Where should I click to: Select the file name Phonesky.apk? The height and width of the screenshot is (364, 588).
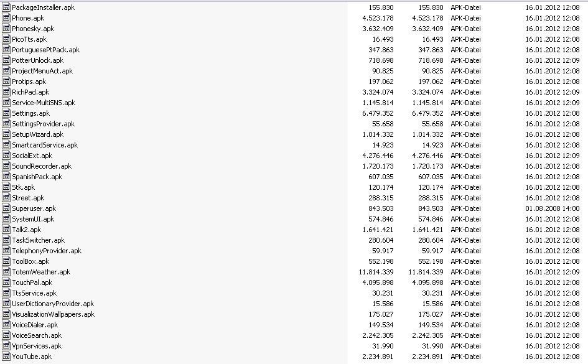[x=33, y=29]
